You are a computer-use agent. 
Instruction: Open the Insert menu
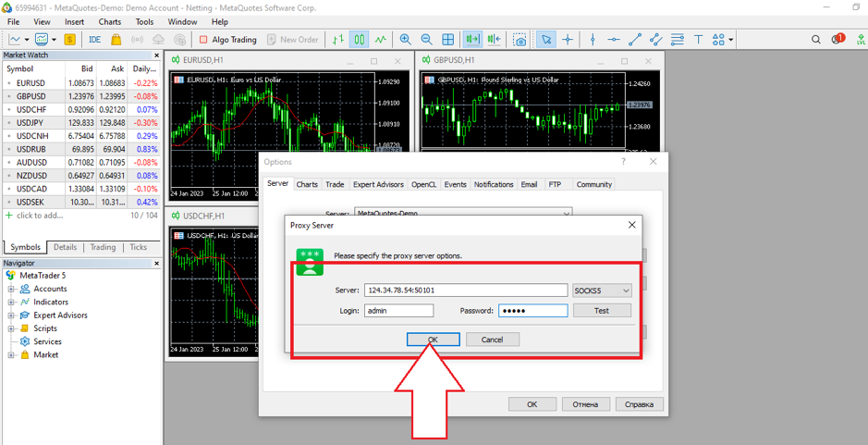(74, 22)
